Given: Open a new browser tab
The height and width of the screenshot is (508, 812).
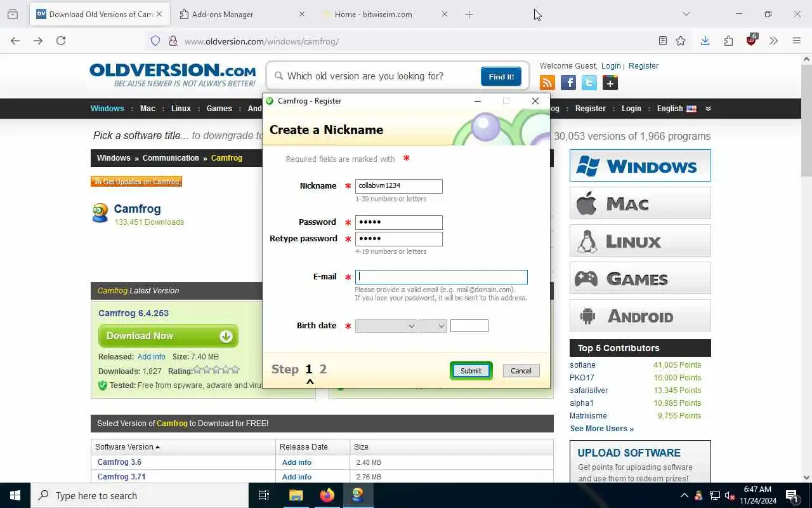Looking at the screenshot, I should (x=469, y=14).
